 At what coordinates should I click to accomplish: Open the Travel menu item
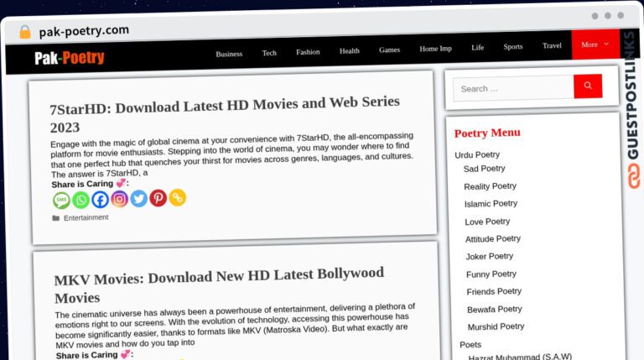pyautogui.click(x=552, y=45)
